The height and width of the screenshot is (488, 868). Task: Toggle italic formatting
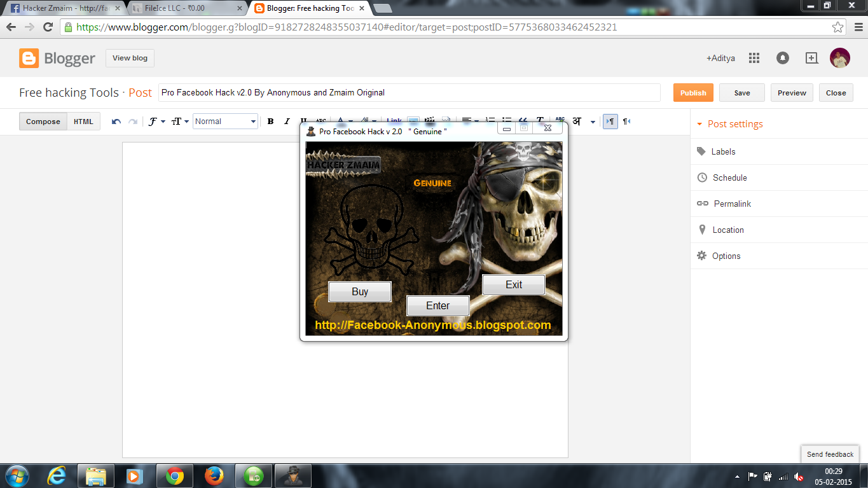pos(287,122)
